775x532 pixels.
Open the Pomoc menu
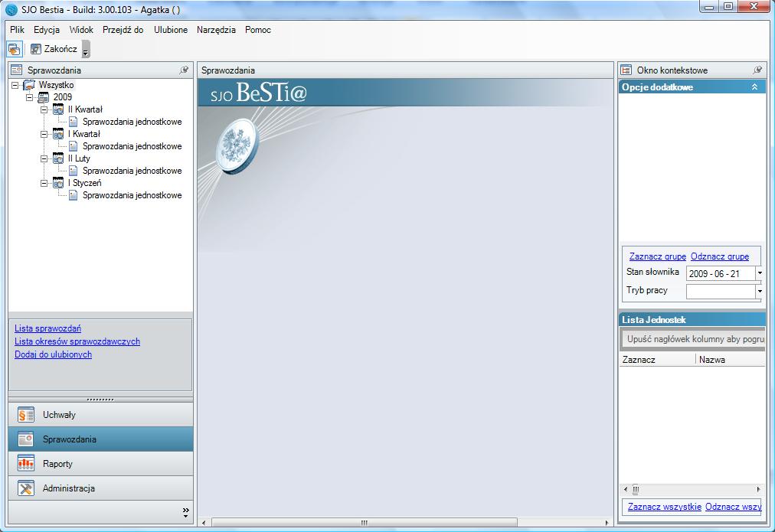point(257,30)
